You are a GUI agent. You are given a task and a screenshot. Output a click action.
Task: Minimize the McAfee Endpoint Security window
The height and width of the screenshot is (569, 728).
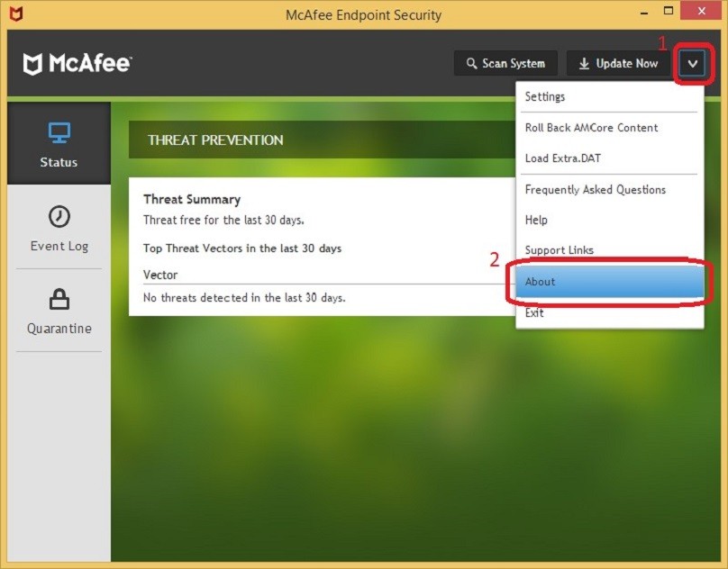[644, 13]
